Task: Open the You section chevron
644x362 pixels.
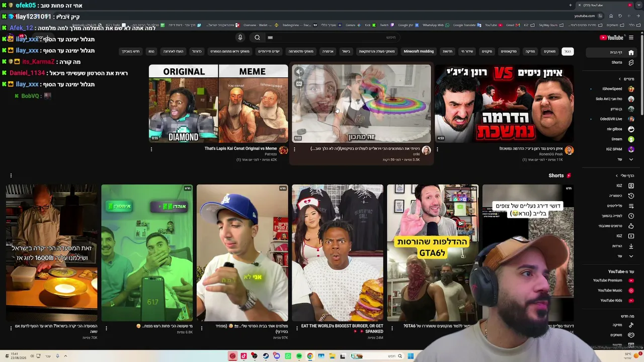Action: tap(617, 175)
